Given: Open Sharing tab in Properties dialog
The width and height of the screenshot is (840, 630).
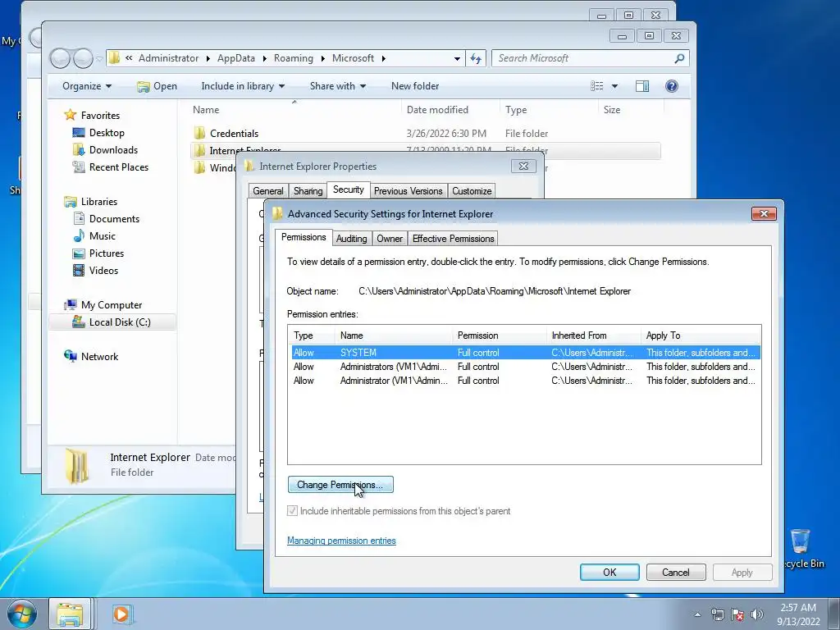Looking at the screenshot, I should (x=308, y=190).
